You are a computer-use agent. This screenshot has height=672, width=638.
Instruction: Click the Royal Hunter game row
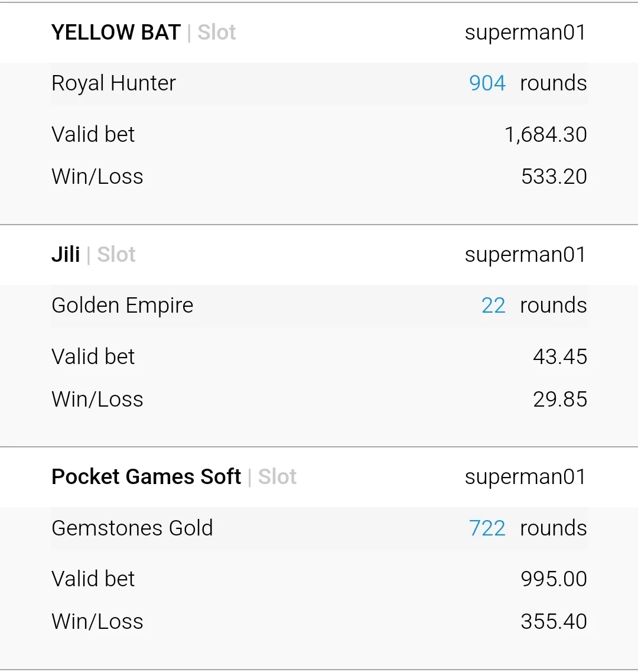tap(319, 83)
